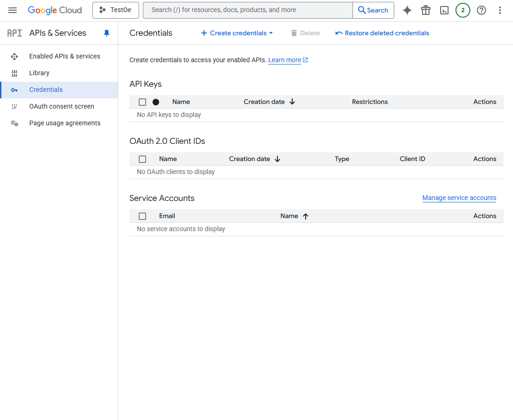The width and height of the screenshot is (513, 420).
Task: Sort OAuth clients by Name
Action: click(x=168, y=159)
